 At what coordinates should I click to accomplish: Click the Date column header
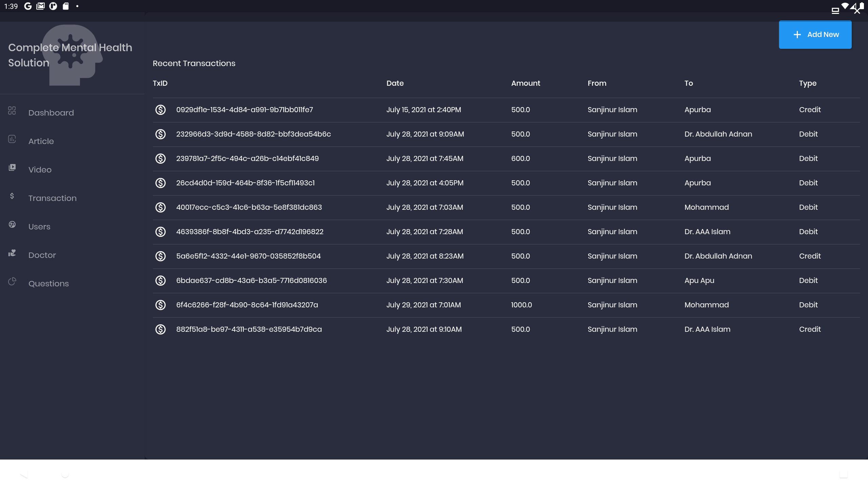[x=395, y=83]
